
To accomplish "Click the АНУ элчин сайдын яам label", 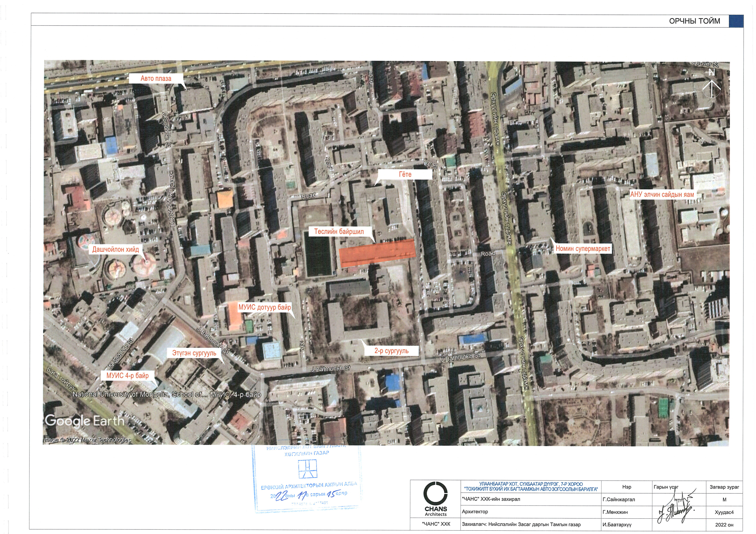I will click(662, 194).
